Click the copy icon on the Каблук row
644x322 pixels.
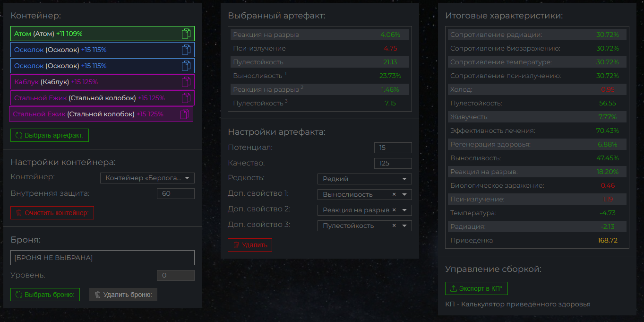click(x=186, y=82)
